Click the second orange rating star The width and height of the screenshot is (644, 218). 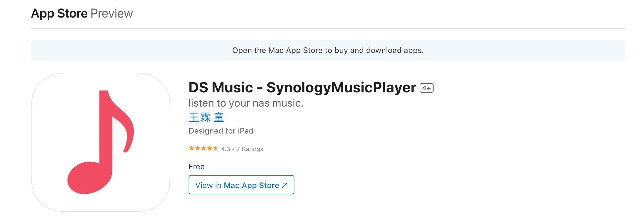click(x=198, y=148)
